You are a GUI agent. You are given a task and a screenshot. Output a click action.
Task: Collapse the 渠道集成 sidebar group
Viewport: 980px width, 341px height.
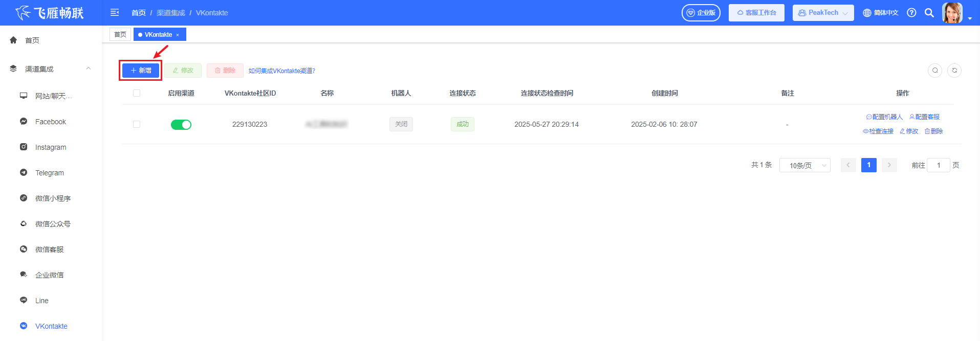tap(51, 69)
